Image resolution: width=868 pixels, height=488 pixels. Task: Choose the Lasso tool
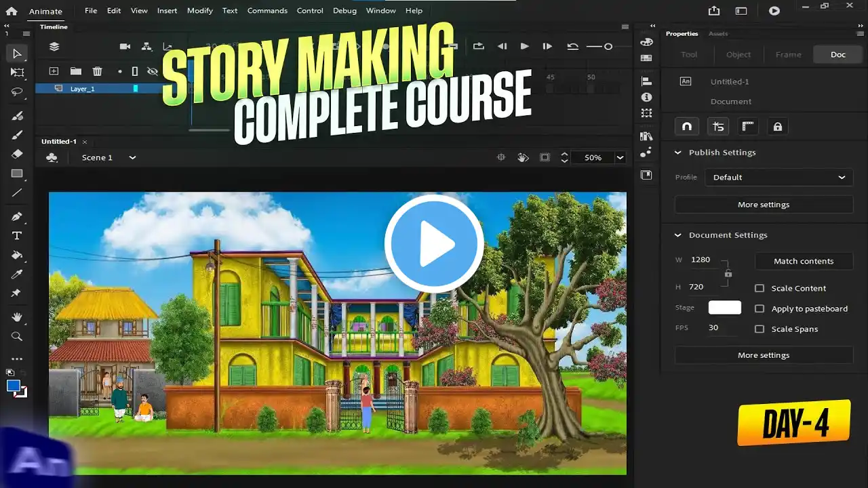[x=17, y=92]
